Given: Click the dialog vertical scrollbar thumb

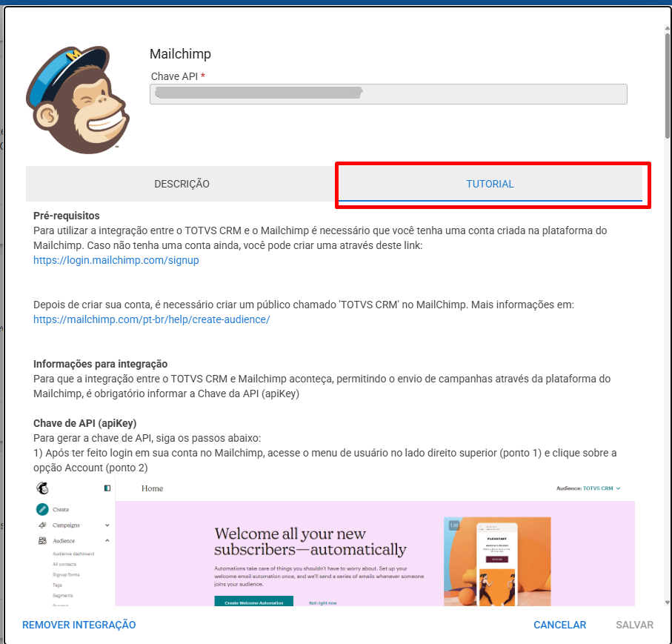Looking at the screenshot, I should 668,86.
